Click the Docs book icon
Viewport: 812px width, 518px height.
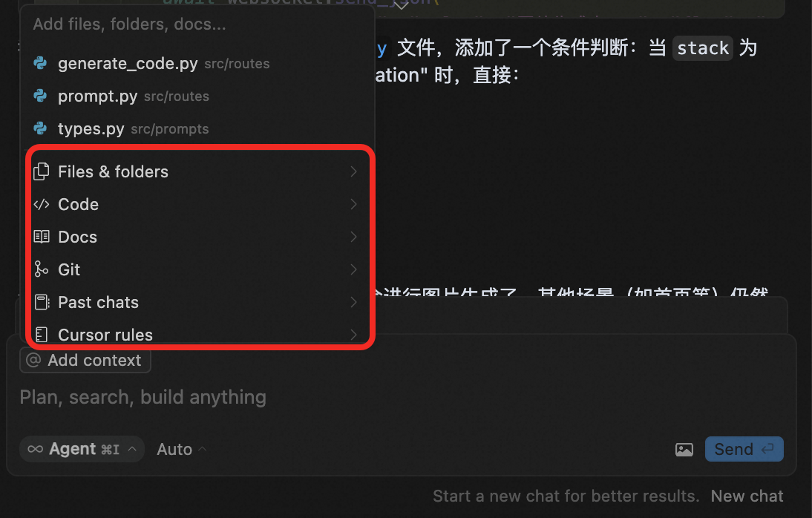click(42, 237)
